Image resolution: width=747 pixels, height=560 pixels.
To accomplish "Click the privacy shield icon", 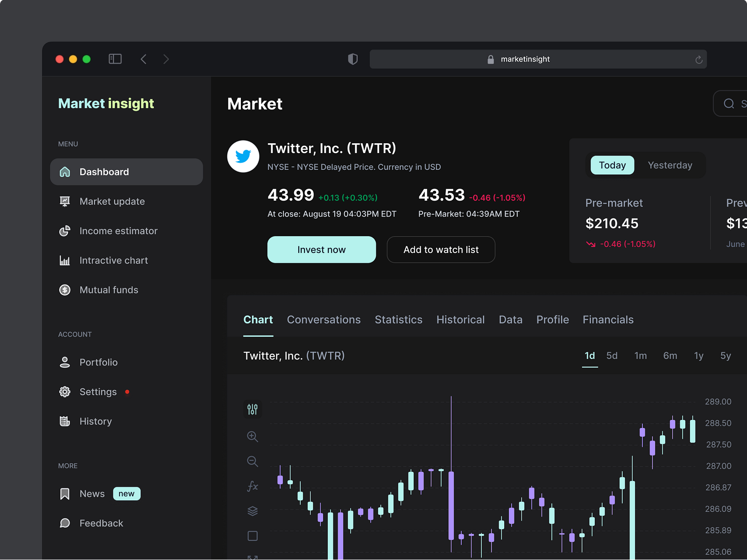I will [353, 59].
